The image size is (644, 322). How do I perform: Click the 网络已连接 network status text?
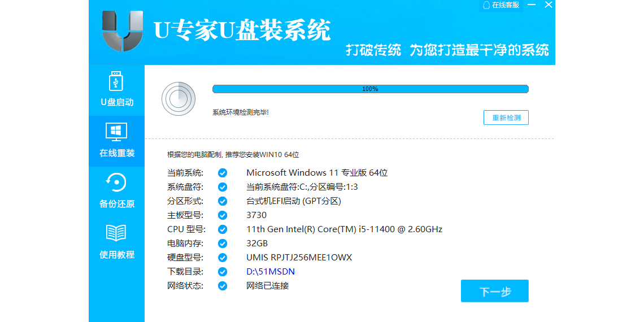pos(267,286)
